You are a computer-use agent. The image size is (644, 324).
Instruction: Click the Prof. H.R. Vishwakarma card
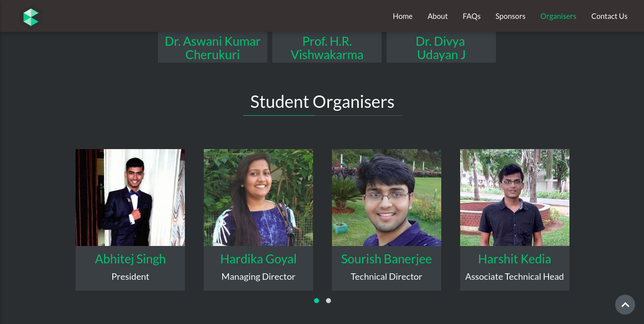pos(327,48)
